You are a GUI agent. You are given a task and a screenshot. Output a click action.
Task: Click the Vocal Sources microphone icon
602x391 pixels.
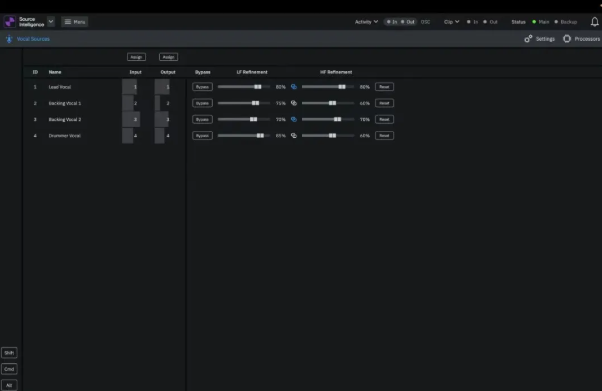click(9, 39)
